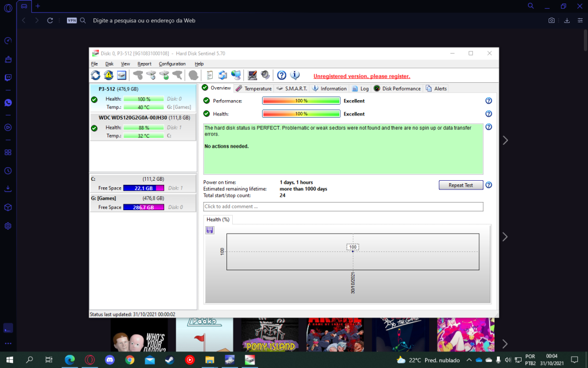Viewport: 588px width, 368px height.
Task: Toggle the VPN badge in the address bar
Action: pyautogui.click(x=72, y=20)
